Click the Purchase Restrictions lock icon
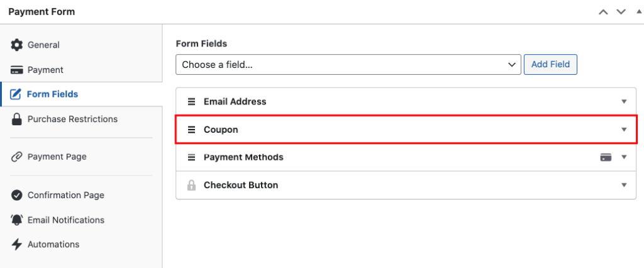 pyautogui.click(x=17, y=120)
